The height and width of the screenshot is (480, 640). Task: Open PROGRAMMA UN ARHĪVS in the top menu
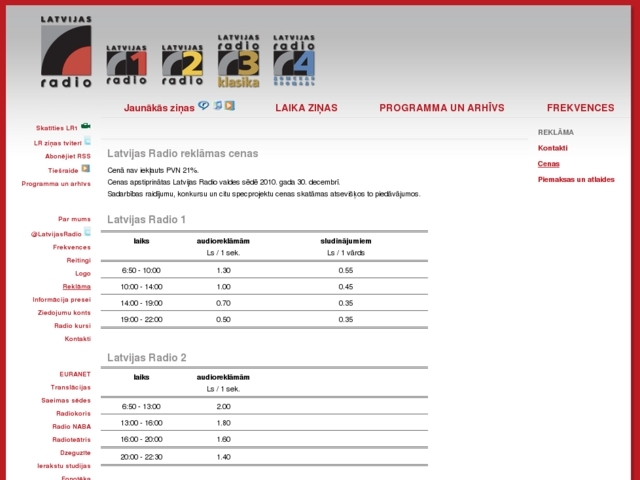(x=442, y=108)
